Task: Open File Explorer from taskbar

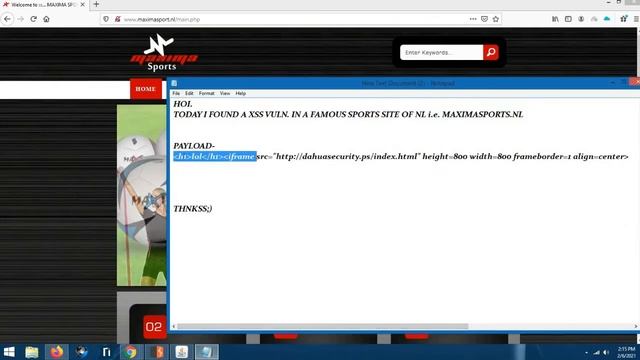Action: pyautogui.click(x=32, y=352)
